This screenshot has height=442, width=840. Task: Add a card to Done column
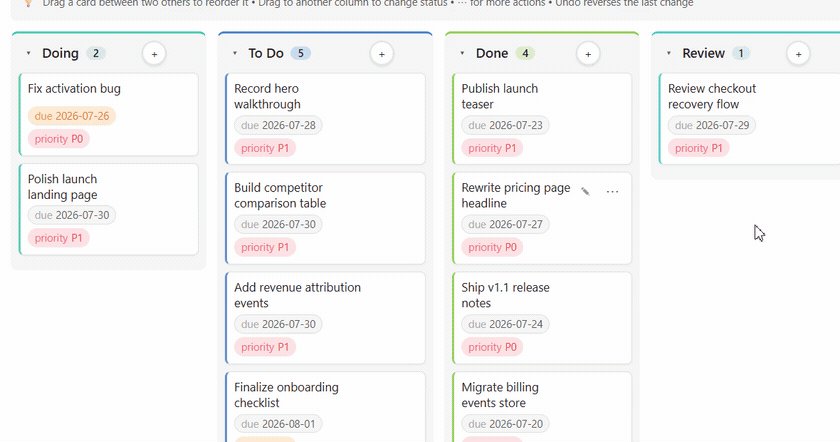pos(588,54)
